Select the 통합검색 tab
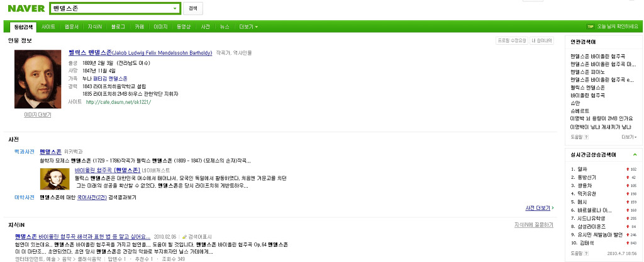Screen dimensions: 644x262 23,26
